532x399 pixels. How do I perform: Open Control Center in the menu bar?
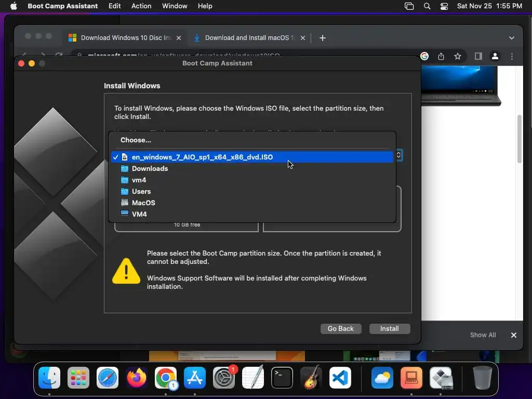(444, 6)
